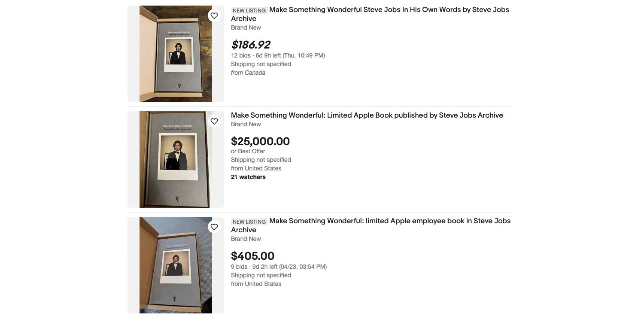Viewport: 644px width, 322px height.
Task: Click the 9 bids count on the $405 auction
Action: click(x=239, y=267)
